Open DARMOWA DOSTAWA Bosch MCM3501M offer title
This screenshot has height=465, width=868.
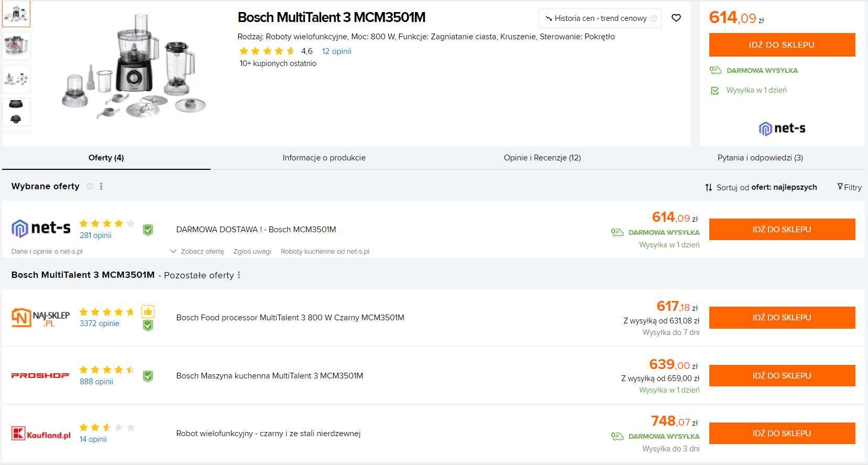[x=256, y=230]
